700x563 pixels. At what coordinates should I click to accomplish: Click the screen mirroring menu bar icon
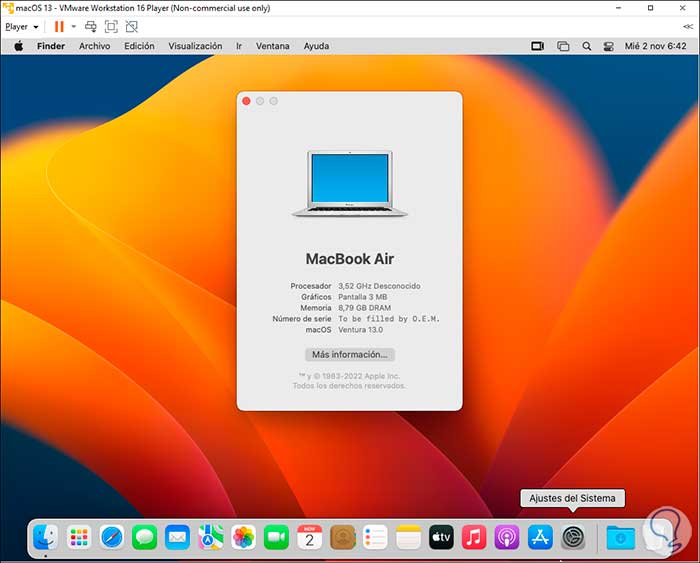pyautogui.click(x=538, y=46)
